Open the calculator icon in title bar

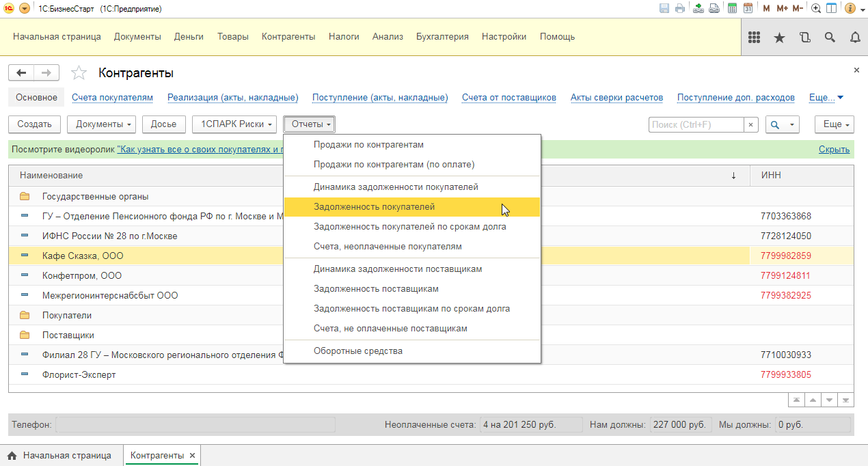click(x=732, y=8)
